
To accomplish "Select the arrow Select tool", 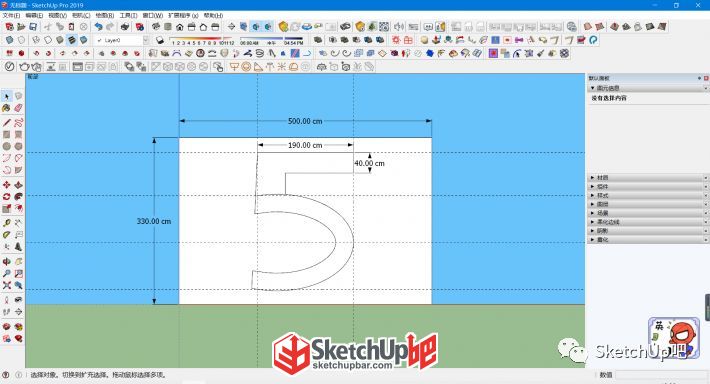I will coord(6,96).
